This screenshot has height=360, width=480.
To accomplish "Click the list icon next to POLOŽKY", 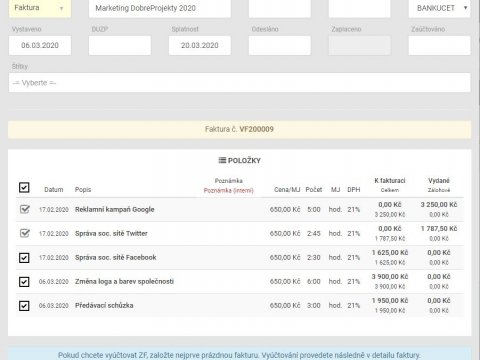I will [x=222, y=160].
